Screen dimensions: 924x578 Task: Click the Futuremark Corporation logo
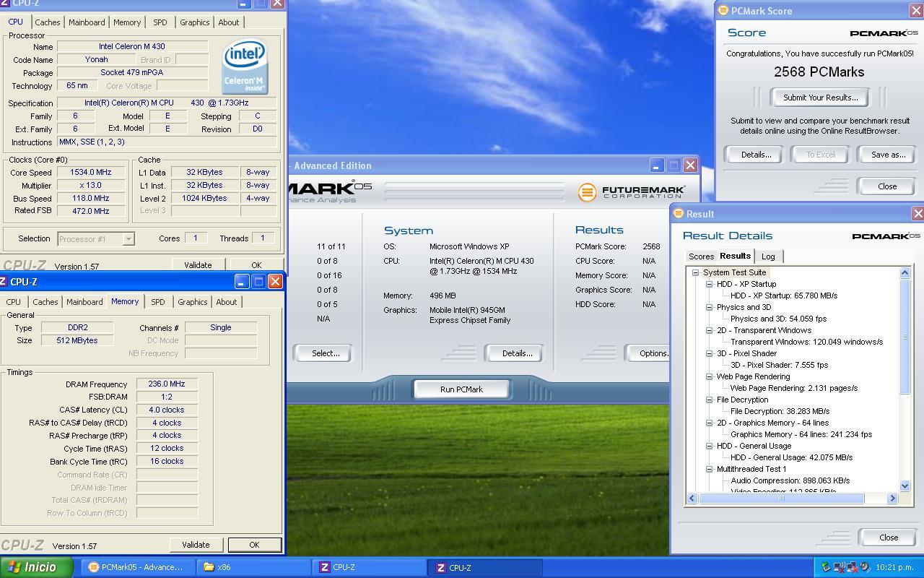pos(631,191)
